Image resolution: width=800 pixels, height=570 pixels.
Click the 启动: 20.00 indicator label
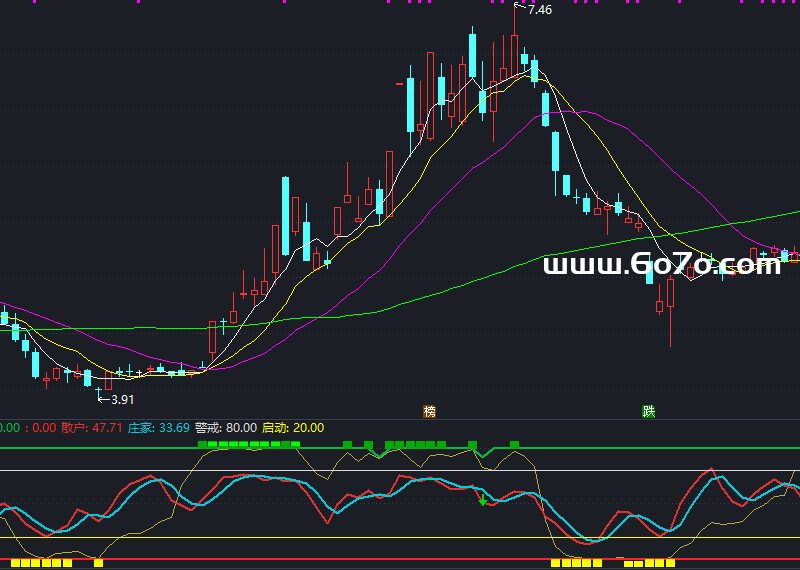pyautogui.click(x=293, y=428)
